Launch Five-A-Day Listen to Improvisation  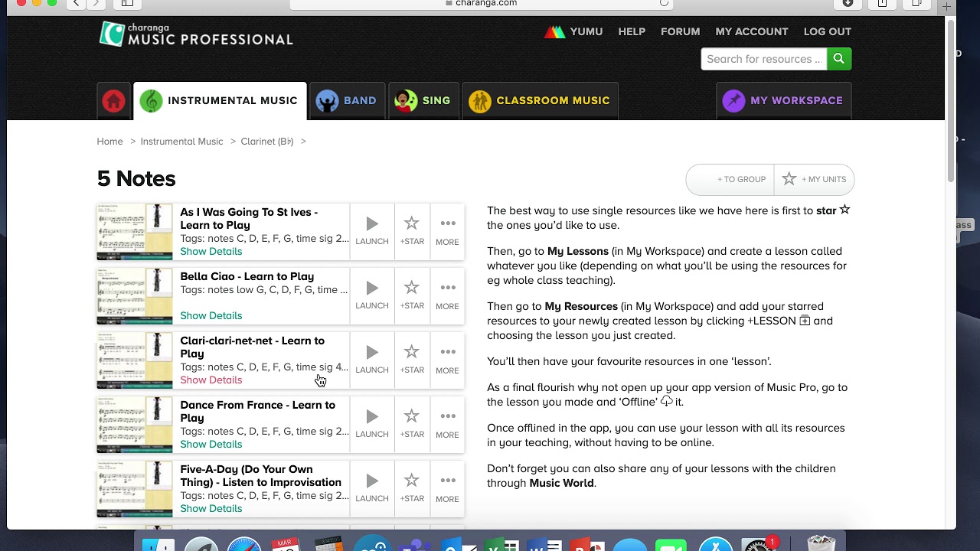pos(372,487)
